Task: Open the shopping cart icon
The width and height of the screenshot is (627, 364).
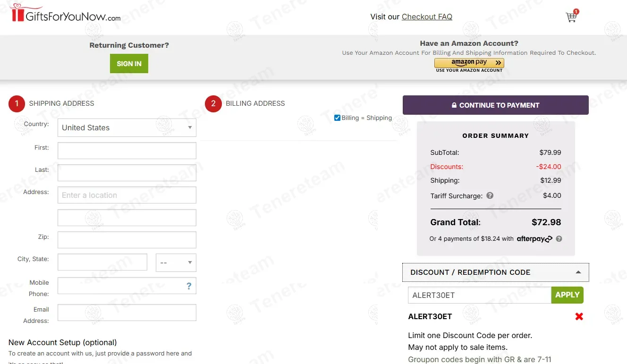Action: click(572, 17)
